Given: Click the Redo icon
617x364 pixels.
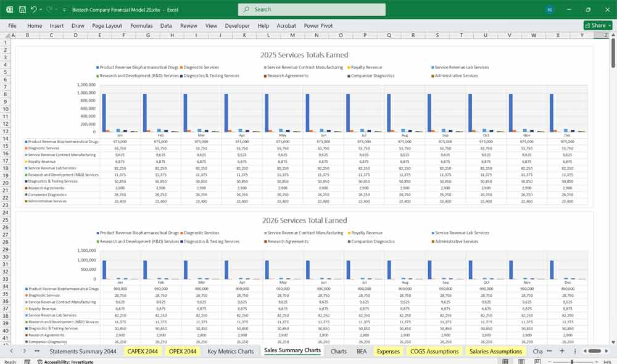Looking at the screenshot, I should pos(49,9).
